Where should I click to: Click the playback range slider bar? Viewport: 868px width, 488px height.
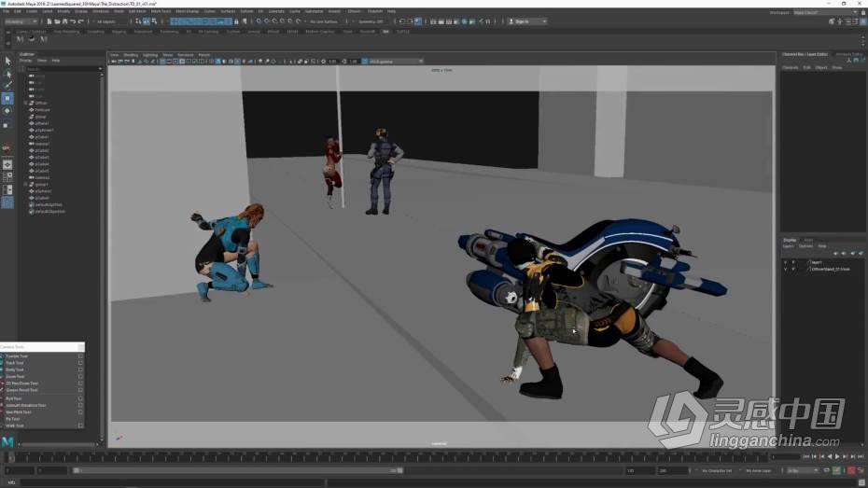[x=238, y=470]
